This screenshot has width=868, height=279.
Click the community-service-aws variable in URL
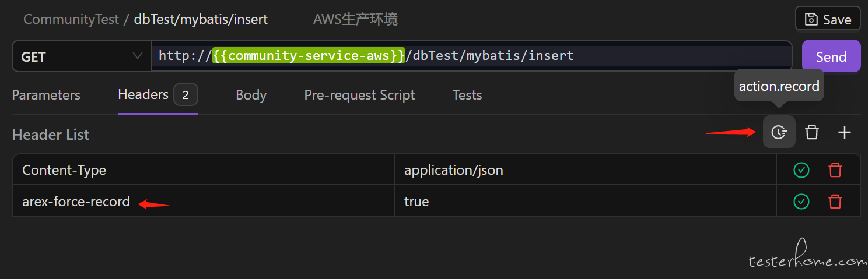point(309,56)
